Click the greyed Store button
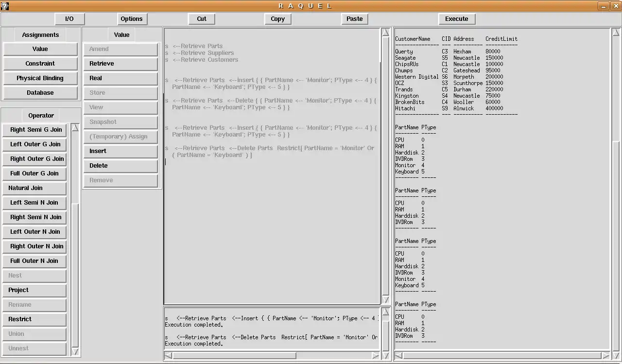Viewport: 622px width, 364px height. point(121,93)
